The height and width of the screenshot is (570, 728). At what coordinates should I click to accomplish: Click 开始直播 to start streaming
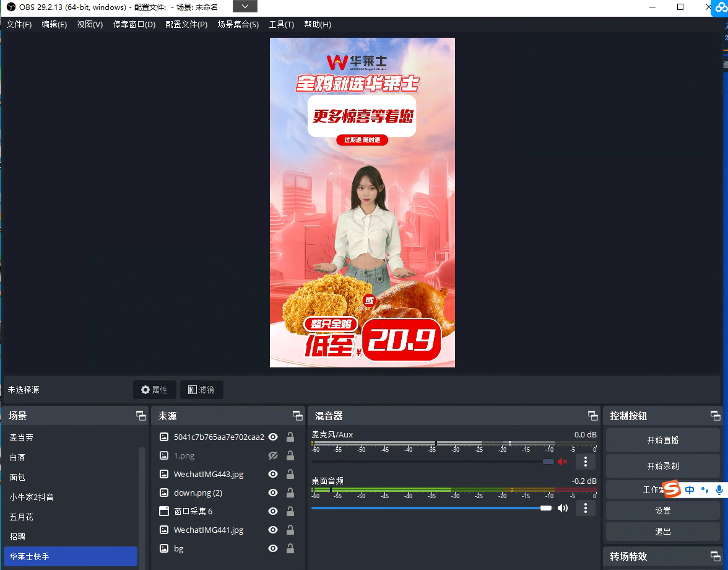point(663,440)
